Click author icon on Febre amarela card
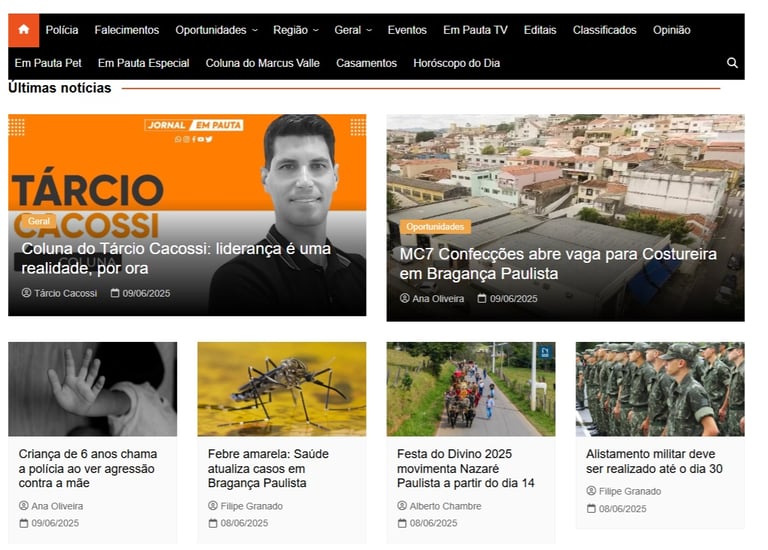The image size is (768, 550). click(213, 505)
